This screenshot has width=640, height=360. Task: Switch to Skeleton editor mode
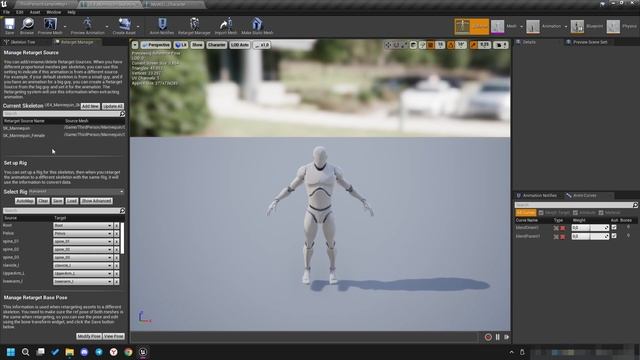tap(471, 26)
